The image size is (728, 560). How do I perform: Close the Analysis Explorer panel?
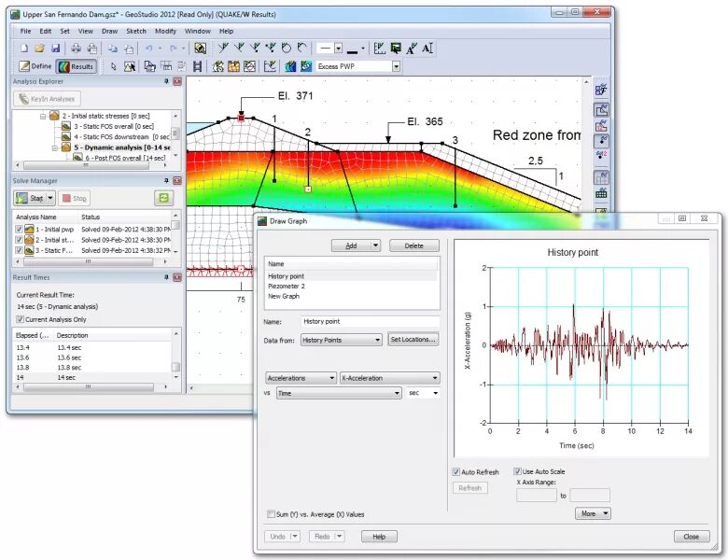(177, 81)
